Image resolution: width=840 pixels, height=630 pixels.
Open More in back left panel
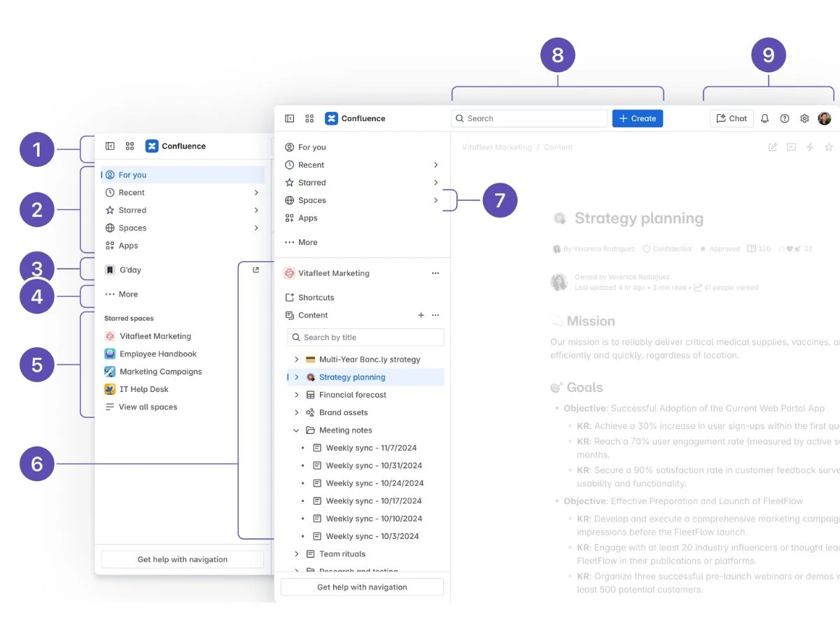click(x=183, y=294)
